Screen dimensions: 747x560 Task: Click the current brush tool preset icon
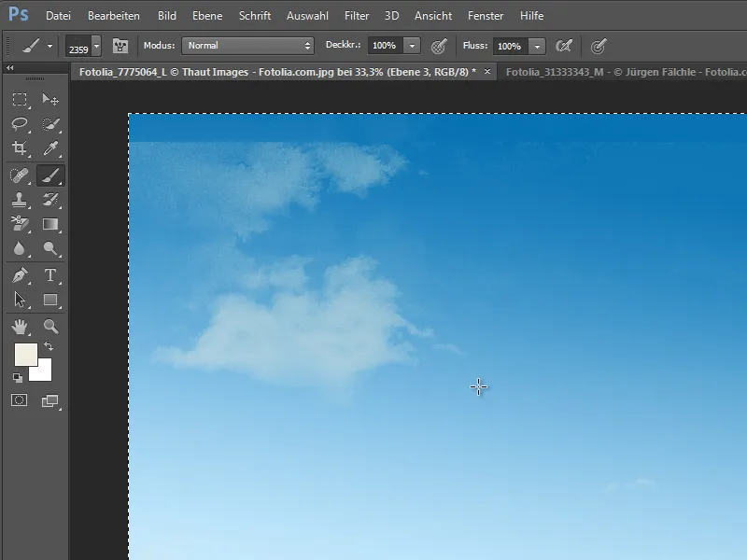(32, 46)
